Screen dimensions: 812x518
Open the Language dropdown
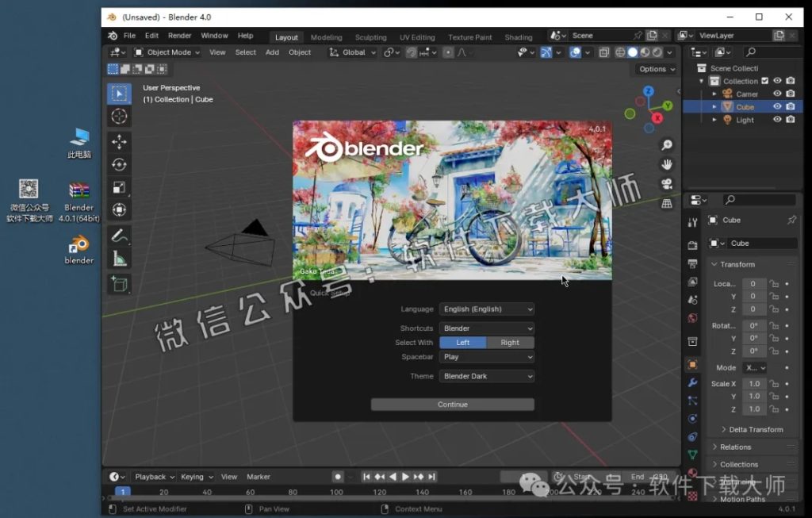point(486,309)
